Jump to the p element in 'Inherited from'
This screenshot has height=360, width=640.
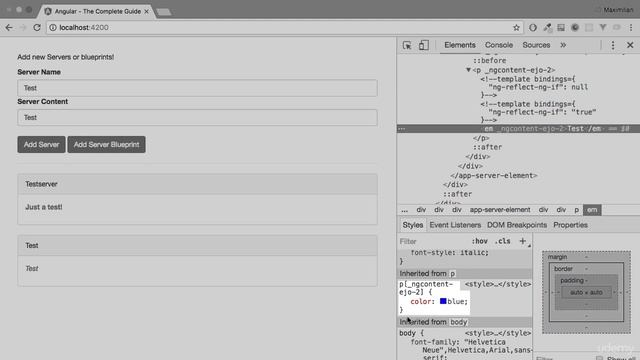pyautogui.click(x=452, y=273)
